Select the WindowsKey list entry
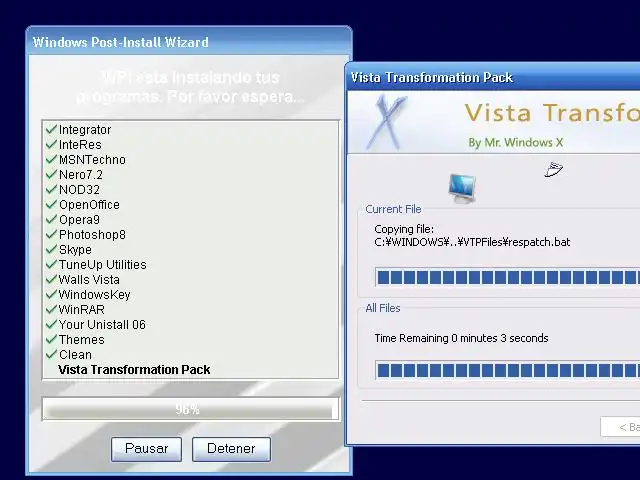Image resolution: width=640 pixels, height=480 pixels. [94, 295]
